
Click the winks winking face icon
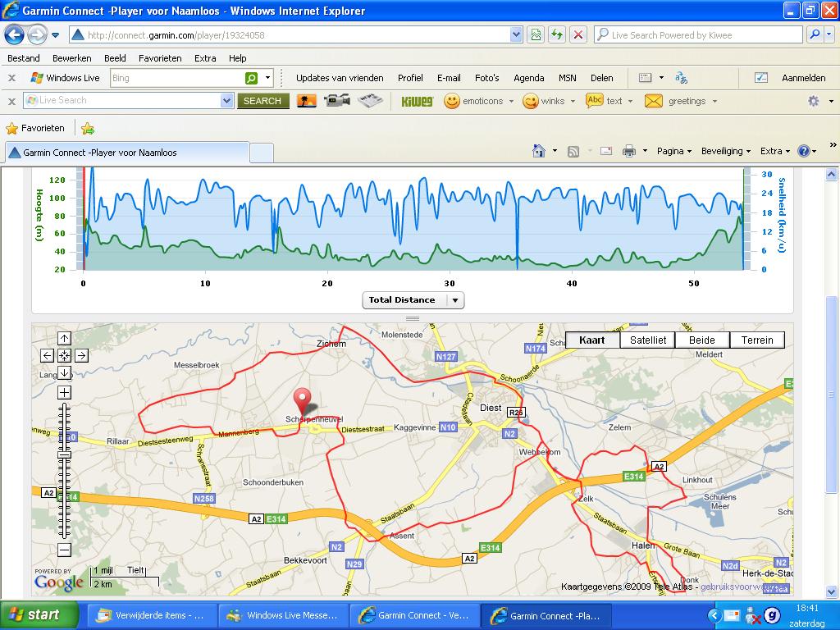click(x=531, y=101)
